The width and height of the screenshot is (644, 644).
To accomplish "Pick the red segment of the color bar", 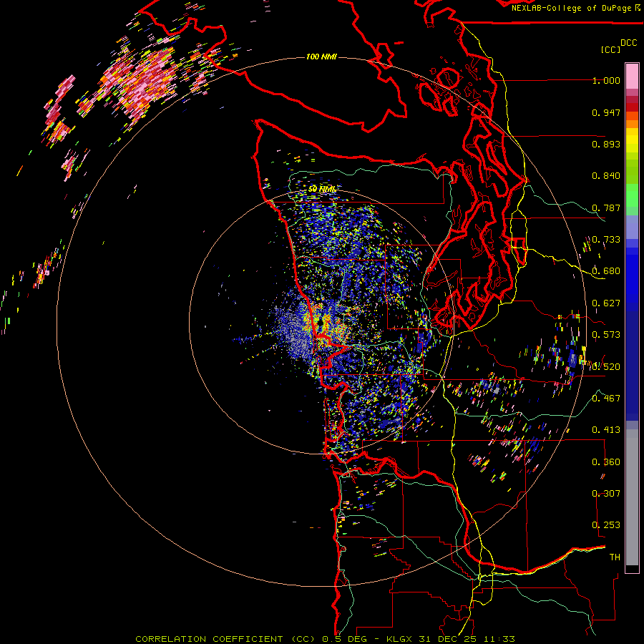I will point(632,107).
